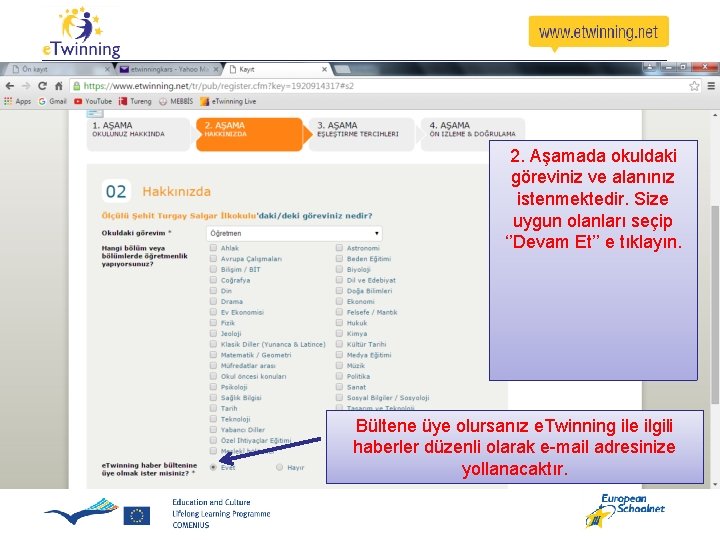Switch to etwinningkars Yahoo Mail tab
The height and width of the screenshot is (540, 720).
pos(168,69)
